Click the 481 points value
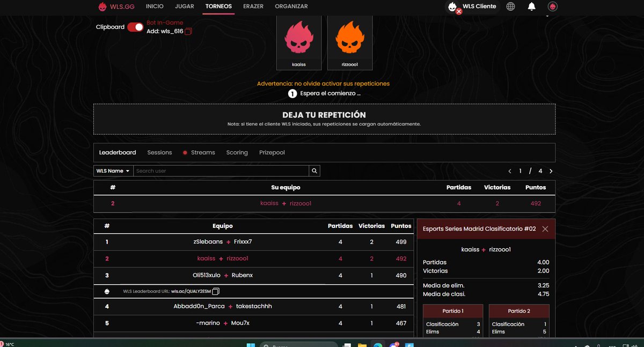 tap(401, 306)
